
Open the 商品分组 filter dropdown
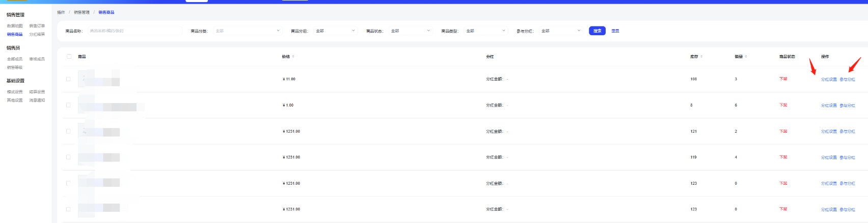click(335, 31)
